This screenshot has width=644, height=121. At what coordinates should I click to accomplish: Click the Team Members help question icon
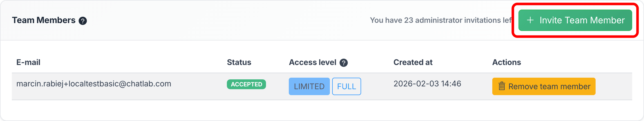(83, 21)
